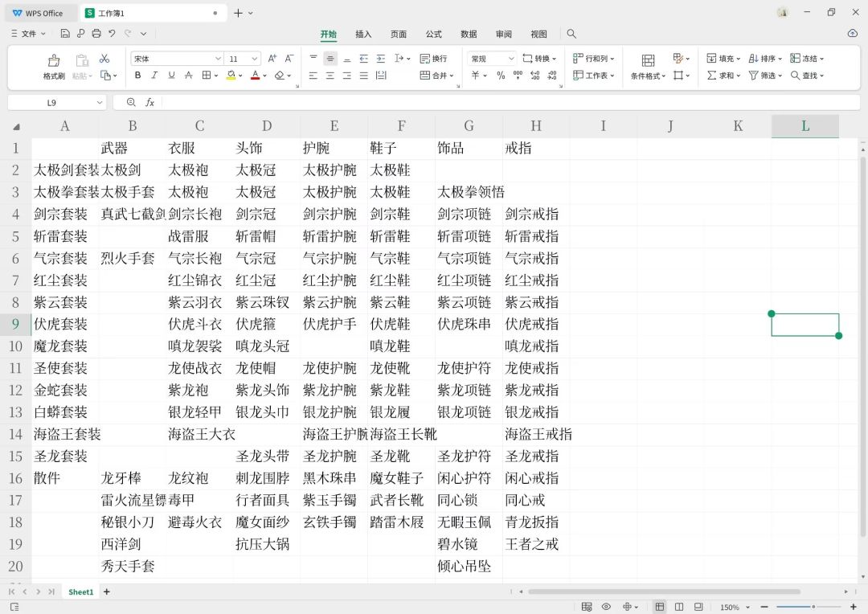Apply thousands separator format

[x=518, y=76]
